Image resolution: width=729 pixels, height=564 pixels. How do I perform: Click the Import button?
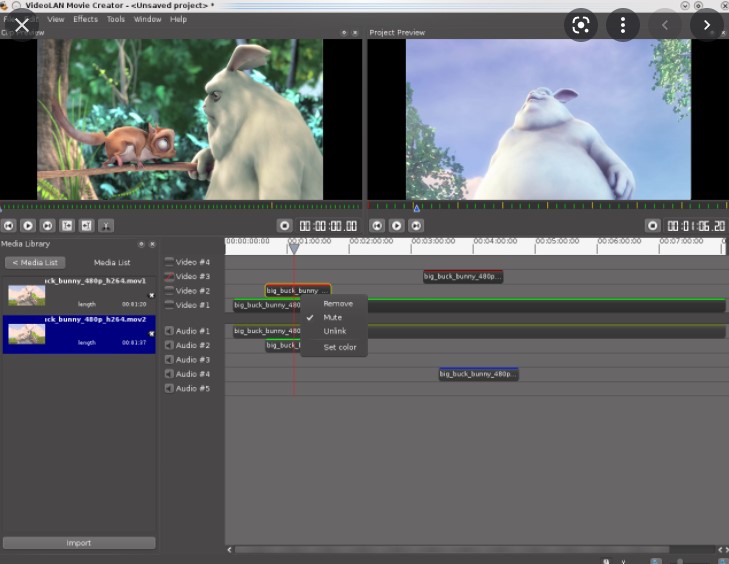(x=79, y=543)
